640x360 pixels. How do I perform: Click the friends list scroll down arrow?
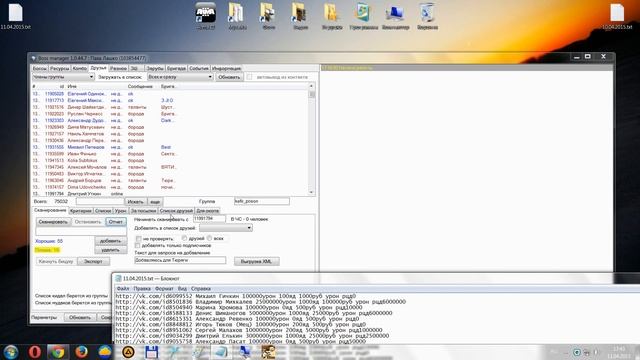312,192
